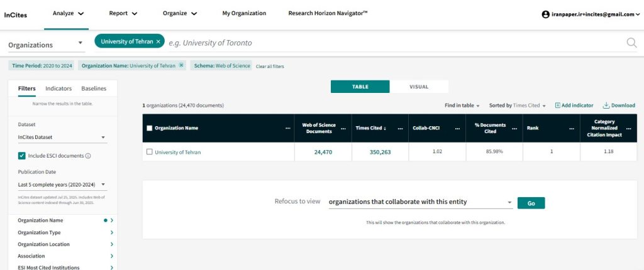Open the Organizations entity type dropdown
The image size is (644, 270).
click(x=45, y=44)
